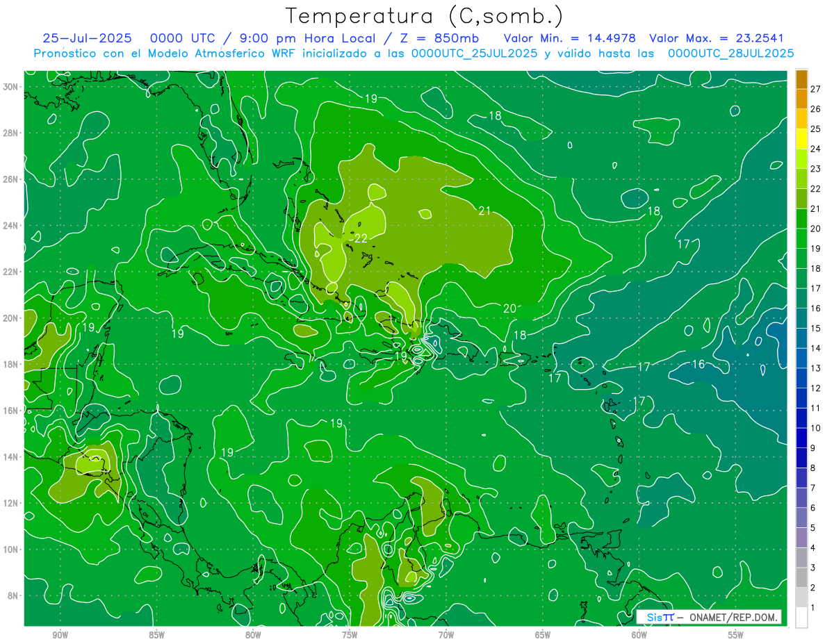
Task: Click the date "25-Jul-2025" in header
Action: click(88, 38)
